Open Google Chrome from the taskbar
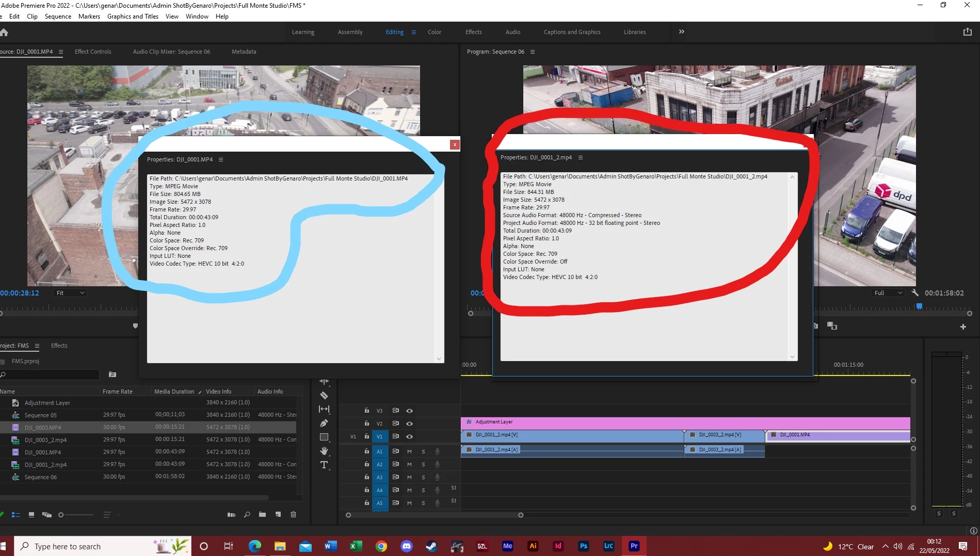This screenshot has width=980, height=556. [x=381, y=546]
